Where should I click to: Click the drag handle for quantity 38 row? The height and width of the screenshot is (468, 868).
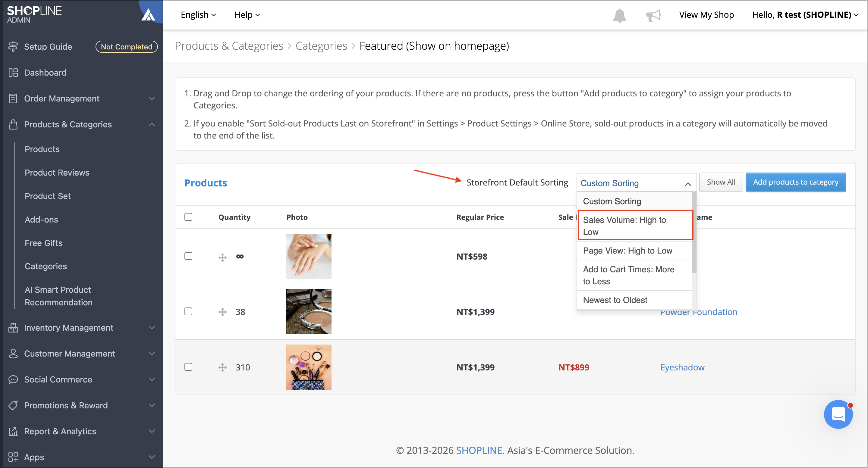[222, 312]
